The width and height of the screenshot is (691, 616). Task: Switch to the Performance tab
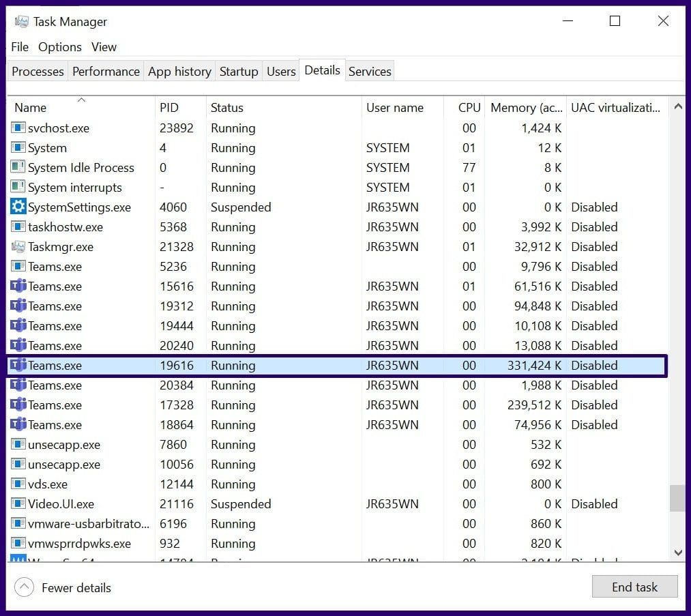[106, 72]
